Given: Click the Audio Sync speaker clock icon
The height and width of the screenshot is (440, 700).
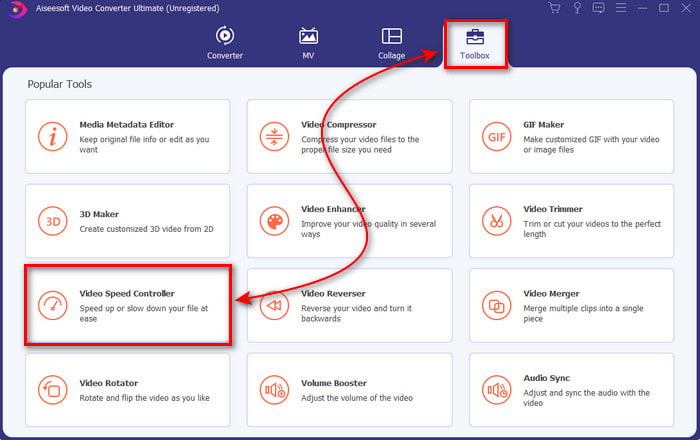Looking at the screenshot, I should pos(496,390).
